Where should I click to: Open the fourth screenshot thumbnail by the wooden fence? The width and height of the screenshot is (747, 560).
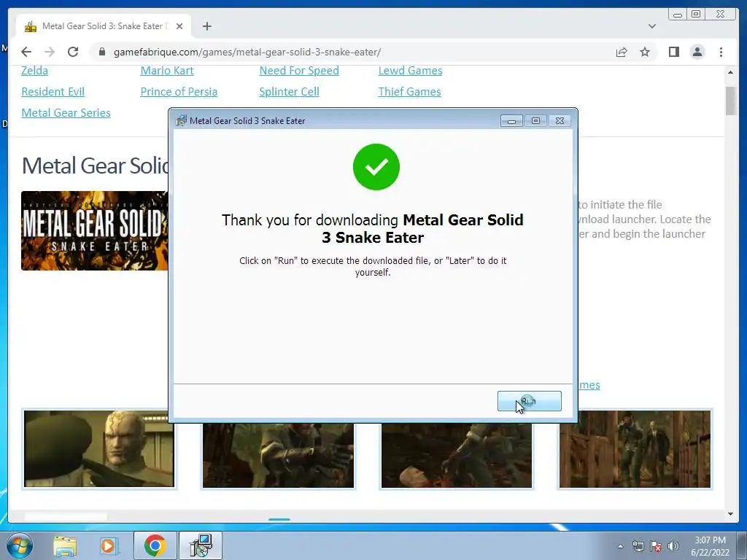pyautogui.click(x=635, y=449)
